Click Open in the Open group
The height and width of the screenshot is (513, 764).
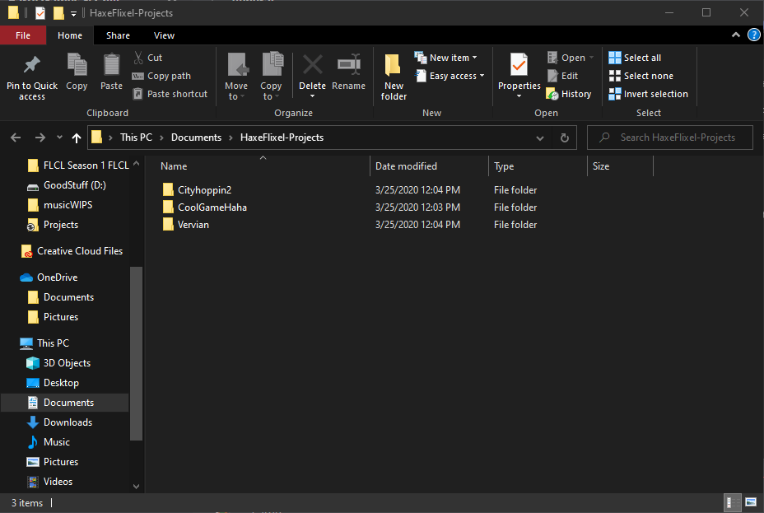point(570,57)
